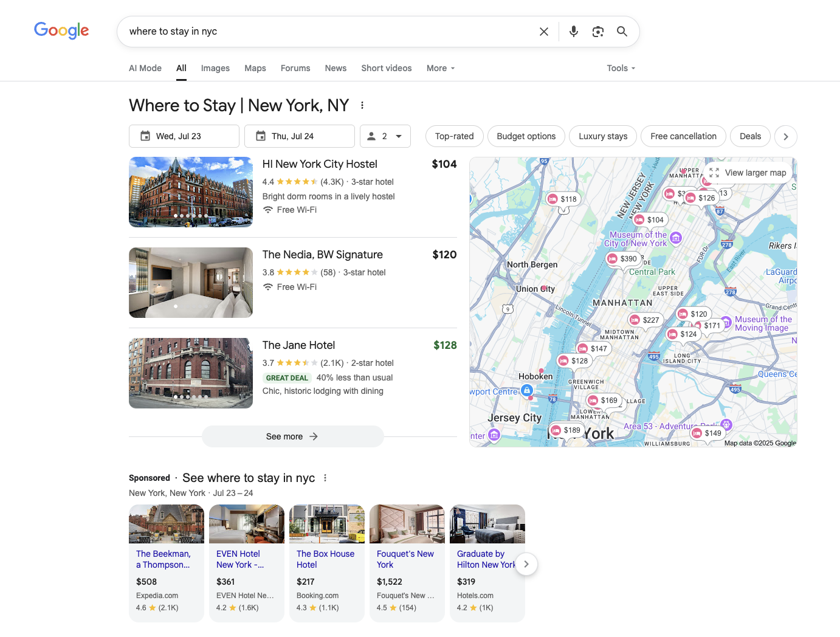The height and width of the screenshot is (637, 840).
Task: Click the $104 hotel map pin
Action: [x=650, y=219]
